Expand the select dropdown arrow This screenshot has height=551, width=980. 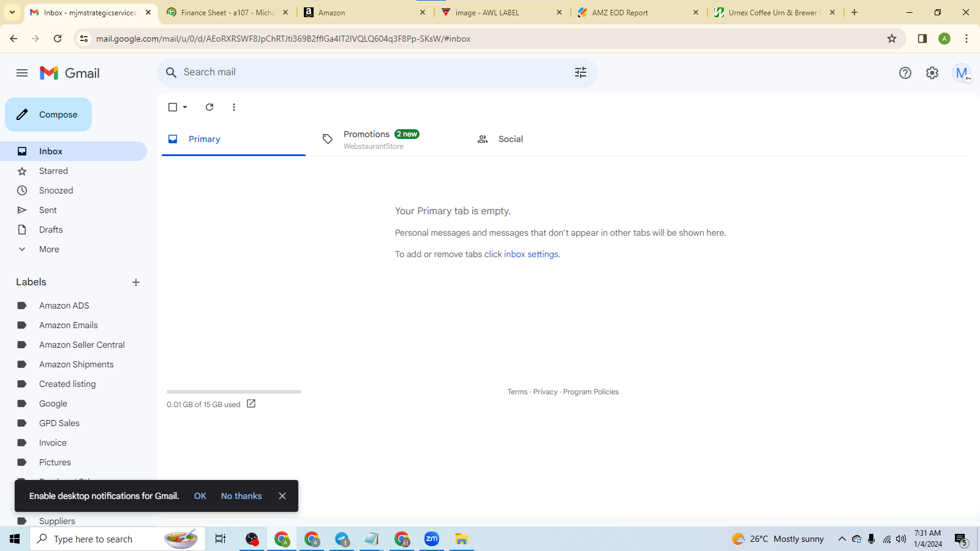click(x=185, y=107)
